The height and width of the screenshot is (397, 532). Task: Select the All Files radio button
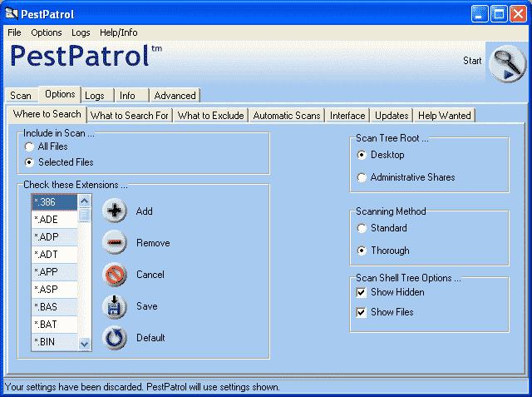29,146
